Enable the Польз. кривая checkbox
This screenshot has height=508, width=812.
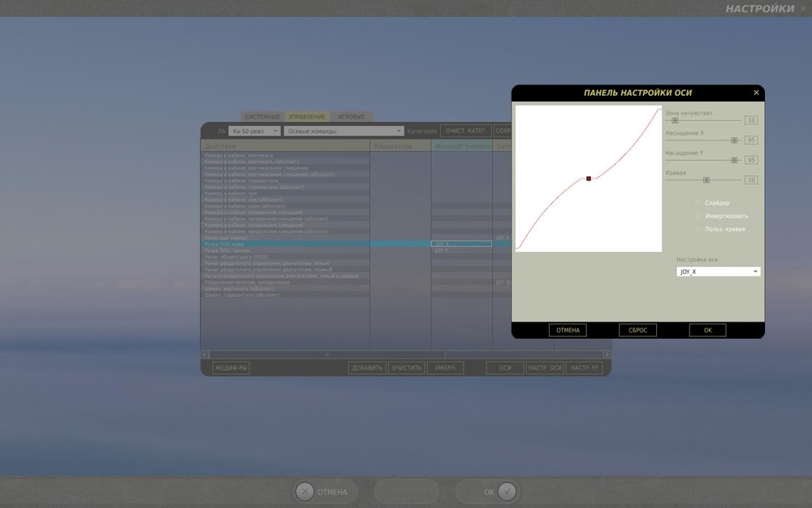(698, 228)
